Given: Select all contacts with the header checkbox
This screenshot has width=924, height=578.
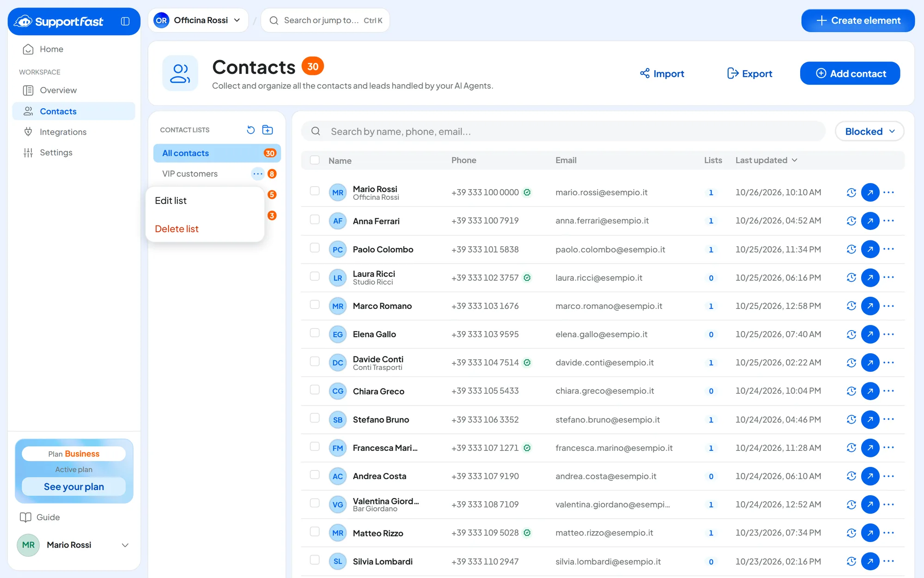Looking at the screenshot, I should (315, 160).
